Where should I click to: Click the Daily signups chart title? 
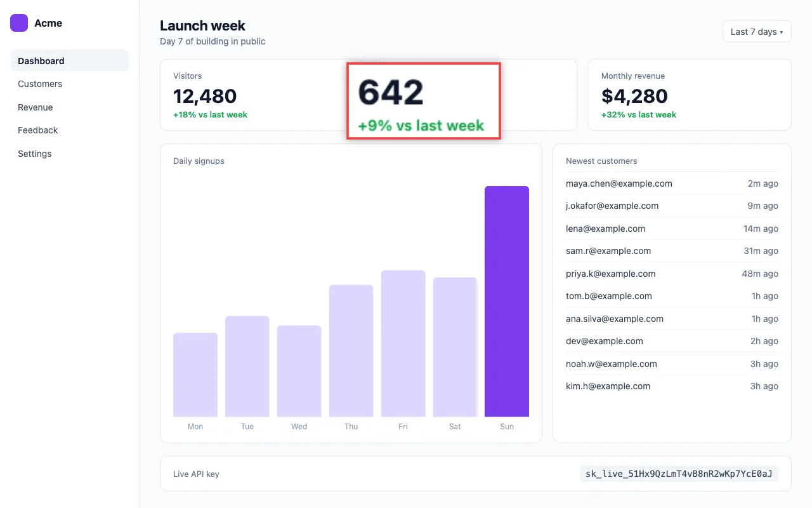[199, 161]
